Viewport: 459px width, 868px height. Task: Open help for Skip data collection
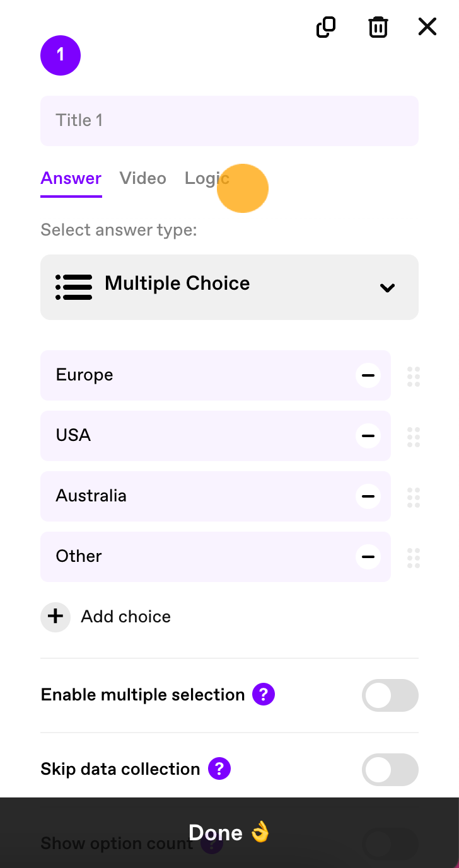(x=219, y=769)
